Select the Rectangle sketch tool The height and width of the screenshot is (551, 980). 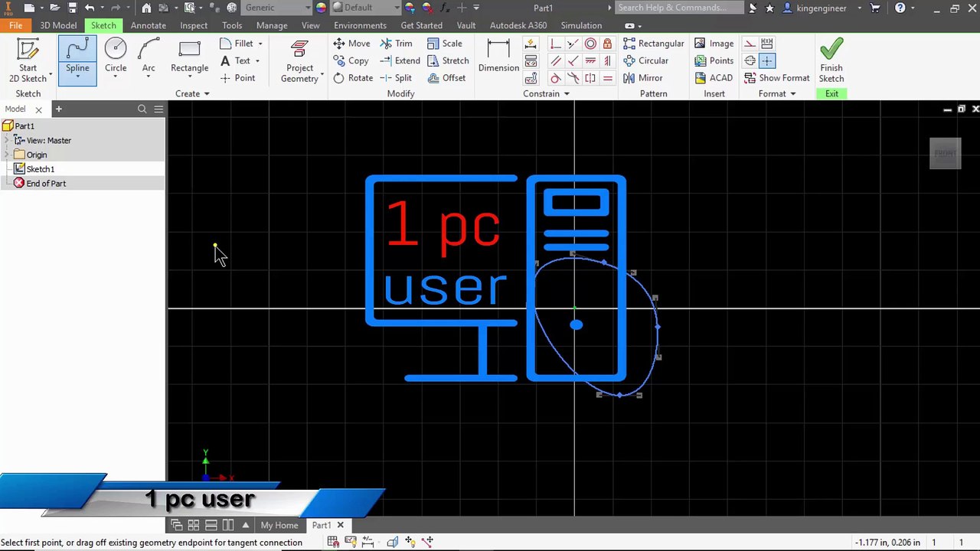(189, 56)
